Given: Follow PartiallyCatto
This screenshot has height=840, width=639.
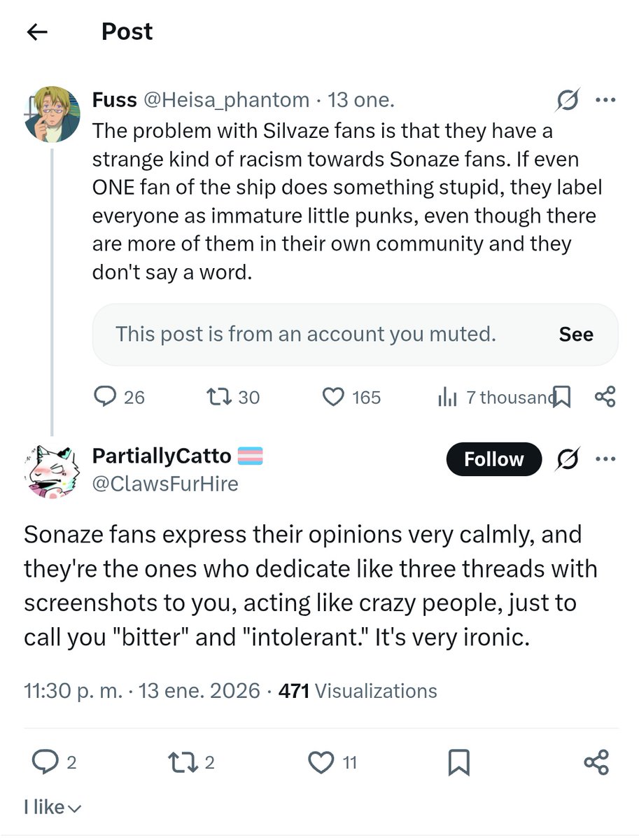Looking at the screenshot, I should tap(493, 459).
